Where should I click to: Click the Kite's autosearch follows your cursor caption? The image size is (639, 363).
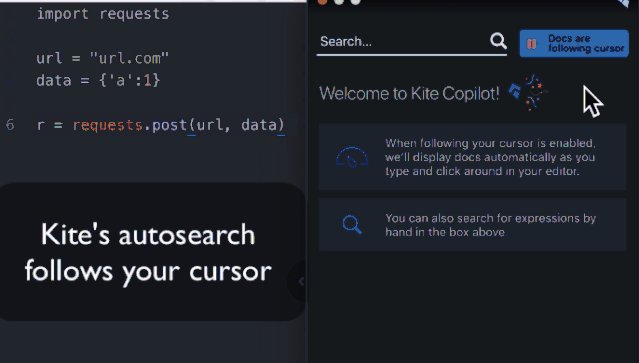148,253
